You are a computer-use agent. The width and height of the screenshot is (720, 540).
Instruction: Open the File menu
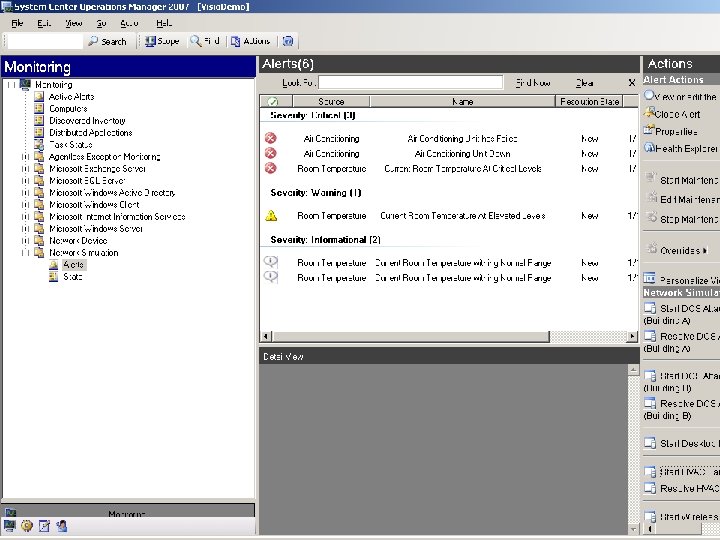click(x=17, y=23)
